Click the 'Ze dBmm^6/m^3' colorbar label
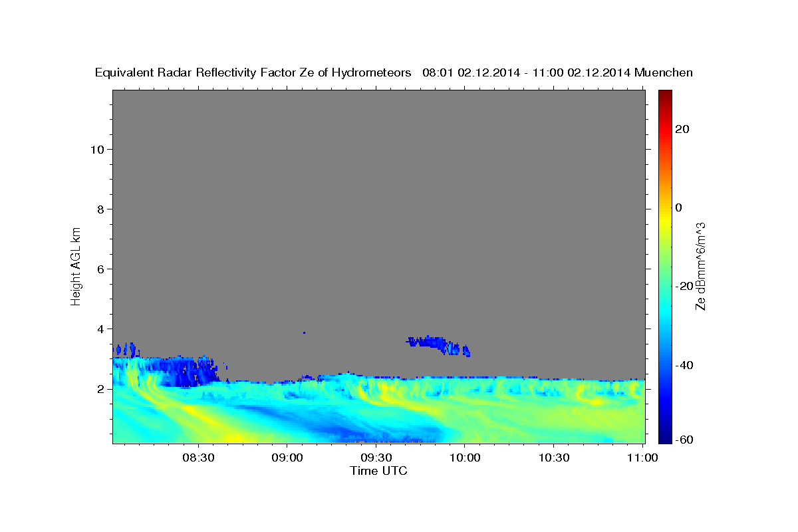 700,266
